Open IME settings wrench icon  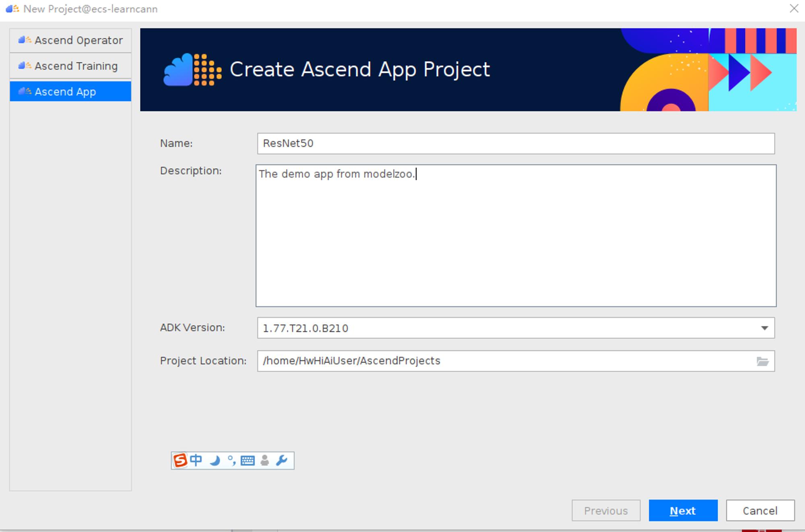pyautogui.click(x=282, y=460)
